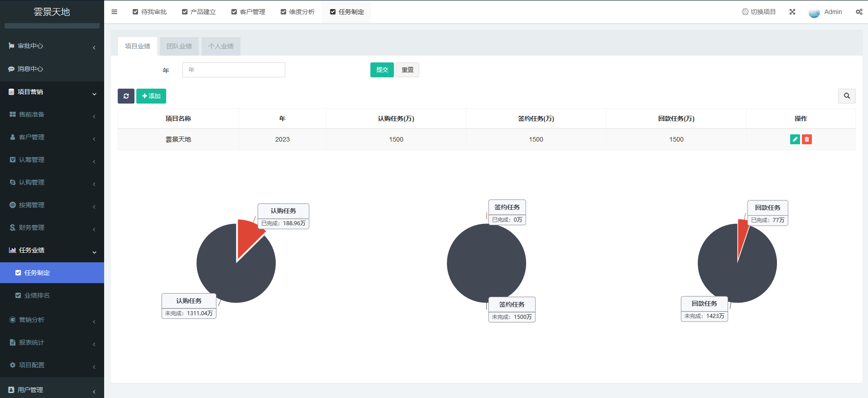
Task: Switch to the 维度分析 top tab
Action: pyautogui.click(x=297, y=12)
